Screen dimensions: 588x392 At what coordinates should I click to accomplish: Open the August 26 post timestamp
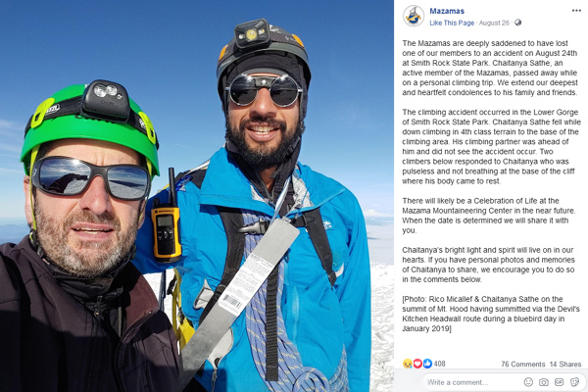click(494, 23)
